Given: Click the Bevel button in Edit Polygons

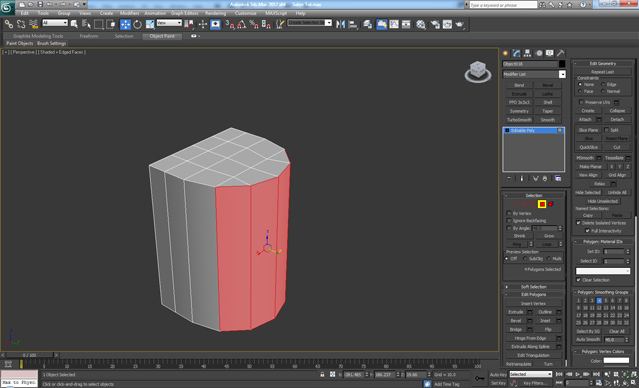Looking at the screenshot, I should (x=516, y=320).
